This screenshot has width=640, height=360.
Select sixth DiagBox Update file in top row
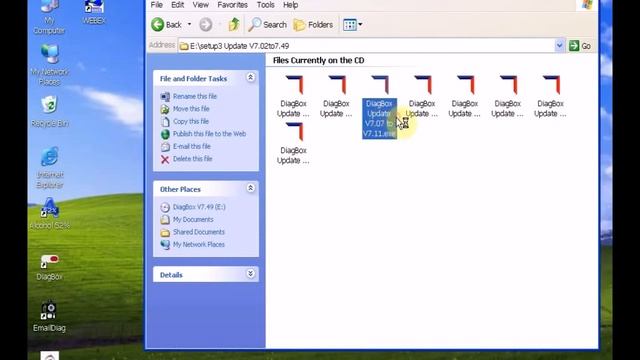tap(508, 97)
